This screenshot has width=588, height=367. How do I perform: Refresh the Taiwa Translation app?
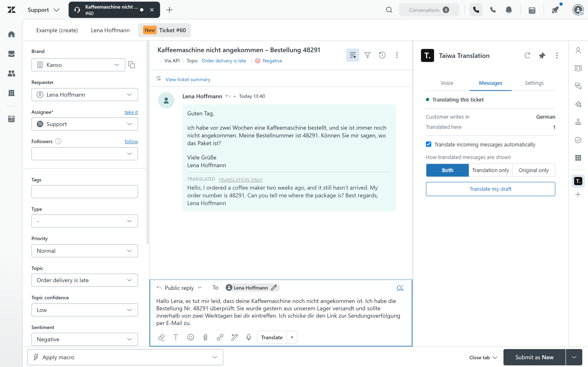(527, 56)
